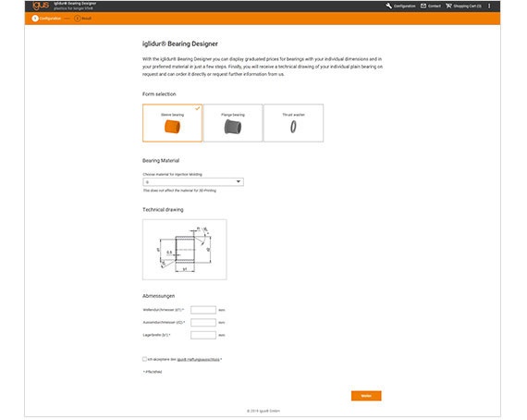The width and height of the screenshot is (527, 420).
Task: Click the 'Technical drawing' section label
Action: pyautogui.click(x=163, y=210)
